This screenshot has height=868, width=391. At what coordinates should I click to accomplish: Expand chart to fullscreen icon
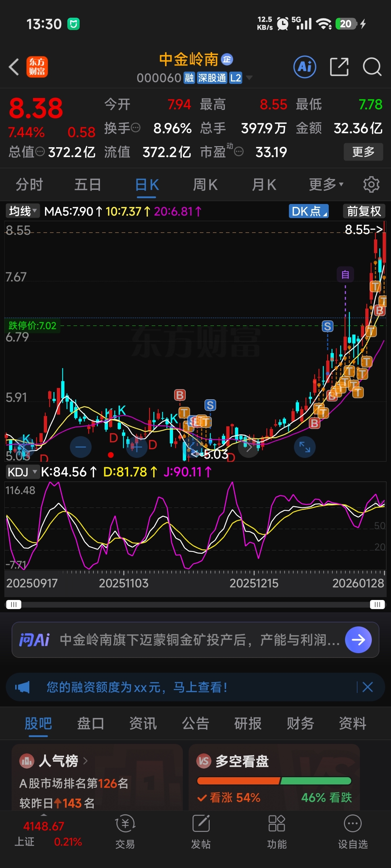[x=305, y=447]
